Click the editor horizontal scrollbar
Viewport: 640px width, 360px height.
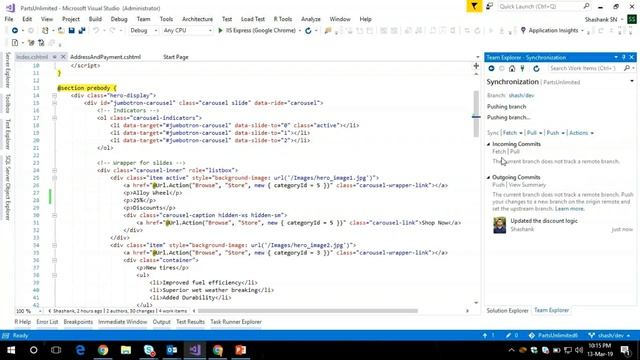[309, 311]
